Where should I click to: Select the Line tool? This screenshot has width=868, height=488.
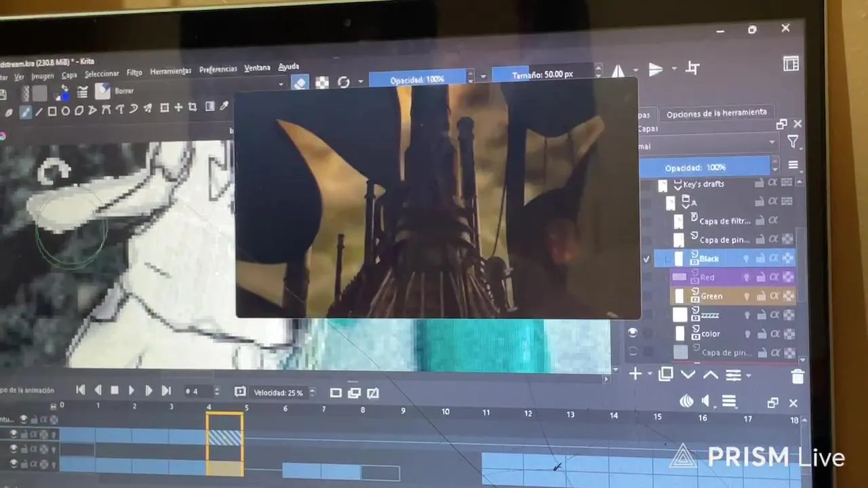tap(39, 112)
